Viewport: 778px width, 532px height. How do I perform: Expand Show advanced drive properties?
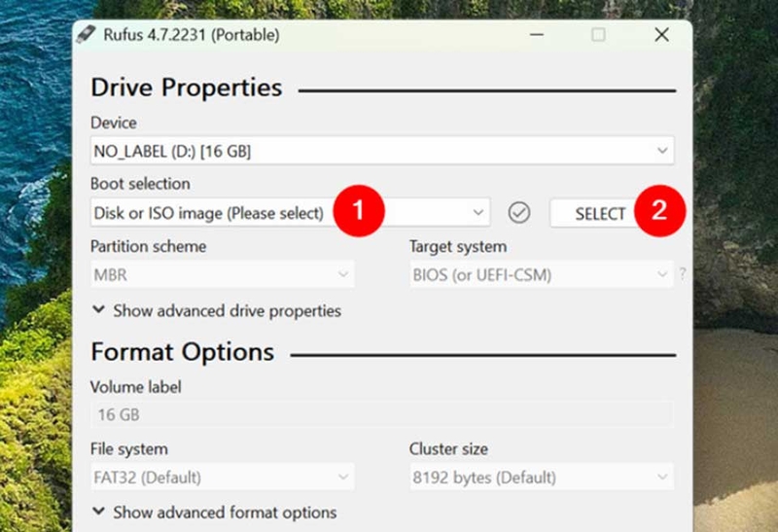click(217, 310)
